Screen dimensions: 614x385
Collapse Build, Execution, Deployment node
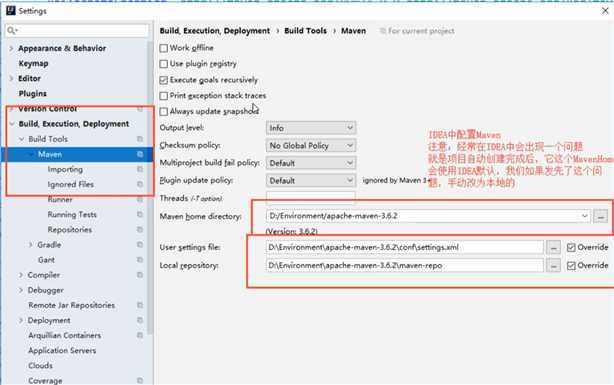[12, 124]
